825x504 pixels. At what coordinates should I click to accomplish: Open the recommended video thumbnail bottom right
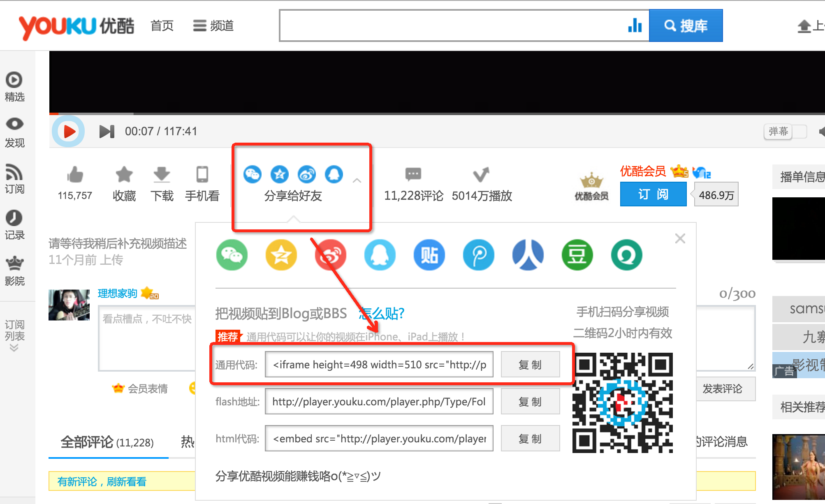point(799,467)
